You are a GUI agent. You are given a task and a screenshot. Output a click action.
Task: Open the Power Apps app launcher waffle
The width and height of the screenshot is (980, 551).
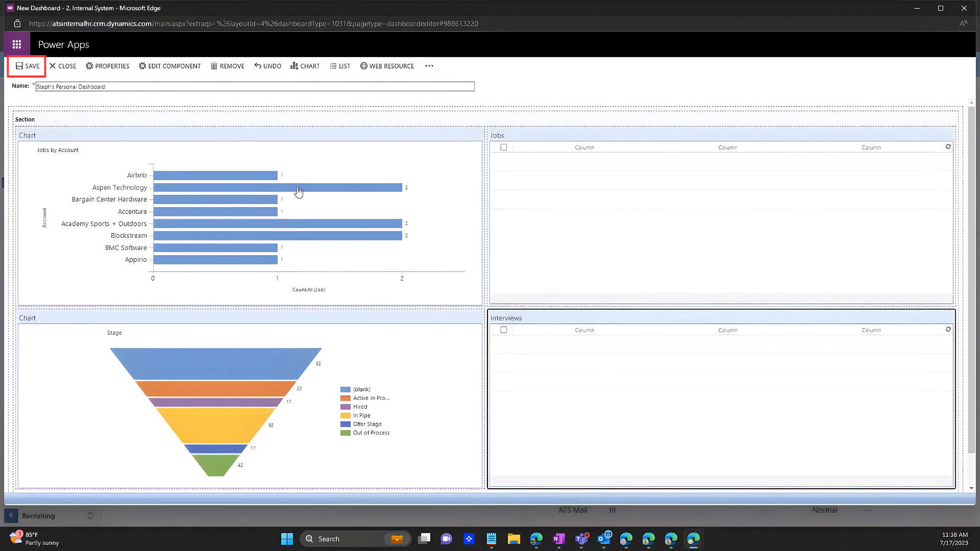17,44
